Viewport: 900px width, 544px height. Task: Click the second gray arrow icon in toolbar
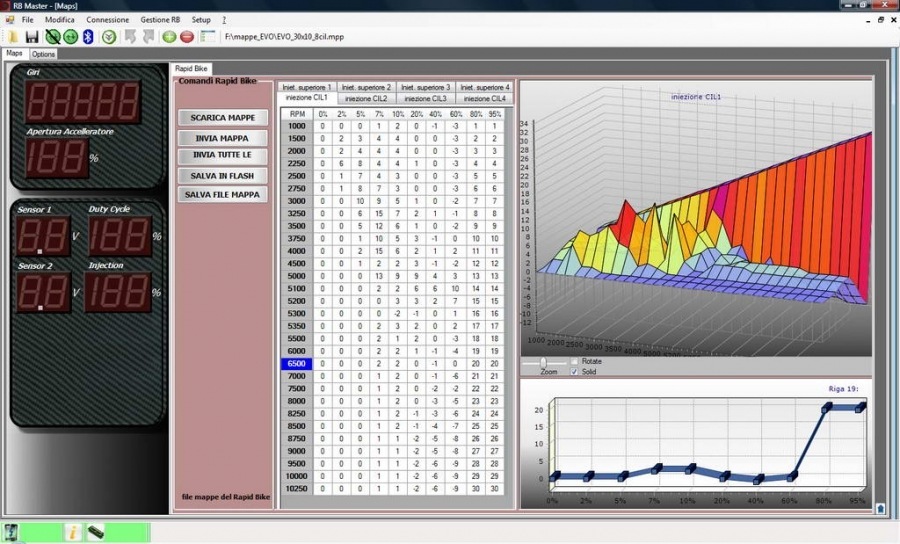pyautogui.click(x=149, y=37)
